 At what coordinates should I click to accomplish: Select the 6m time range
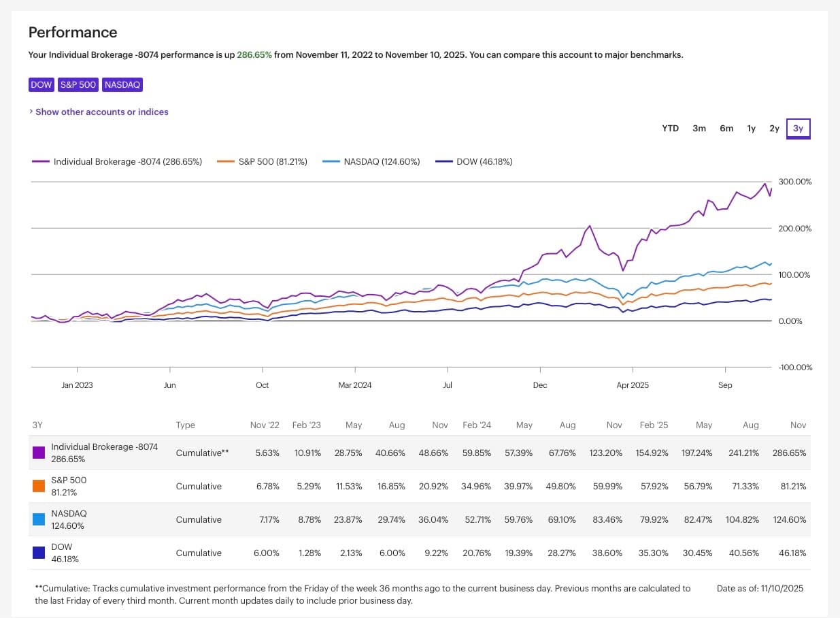click(x=726, y=128)
